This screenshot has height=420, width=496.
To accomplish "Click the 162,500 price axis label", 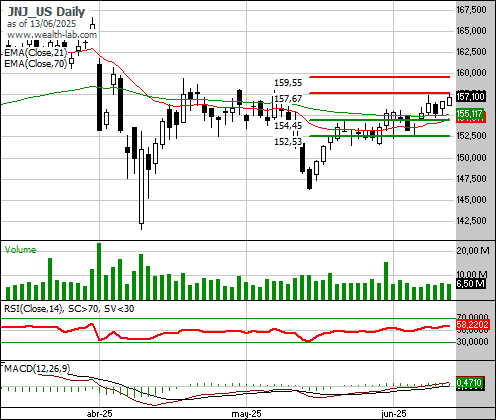I will click(471, 52).
